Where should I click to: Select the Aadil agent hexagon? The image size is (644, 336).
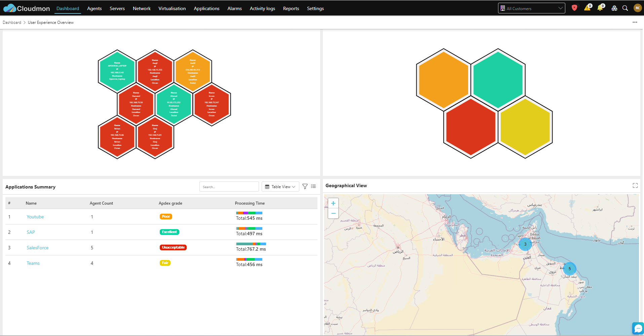click(193, 71)
